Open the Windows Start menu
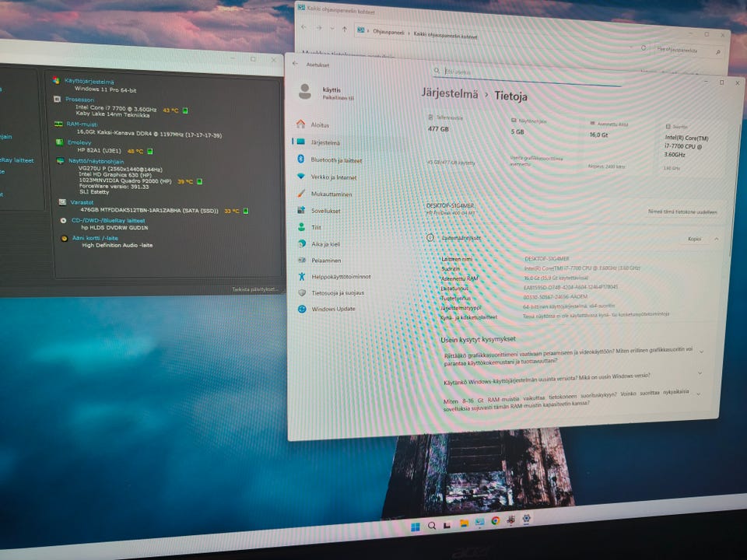This screenshot has width=747, height=560. [x=416, y=527]
